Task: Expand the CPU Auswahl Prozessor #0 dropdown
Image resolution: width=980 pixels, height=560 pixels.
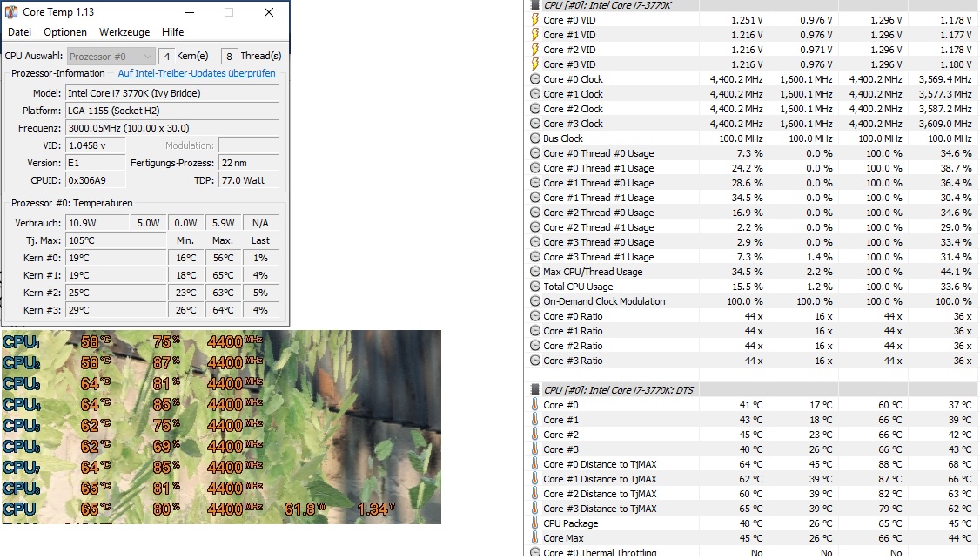Action: point(110,57)
